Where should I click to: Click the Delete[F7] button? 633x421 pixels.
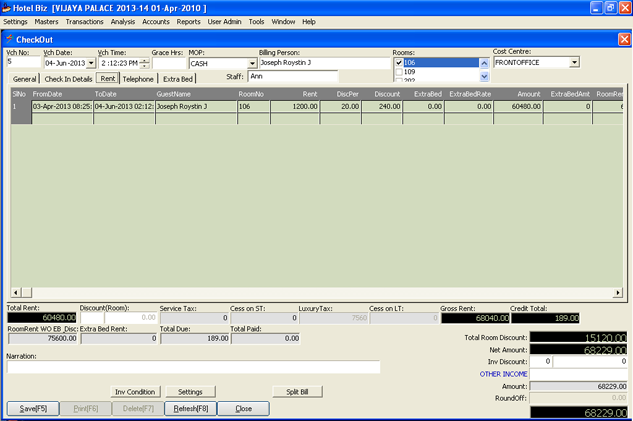pos(138,408)
